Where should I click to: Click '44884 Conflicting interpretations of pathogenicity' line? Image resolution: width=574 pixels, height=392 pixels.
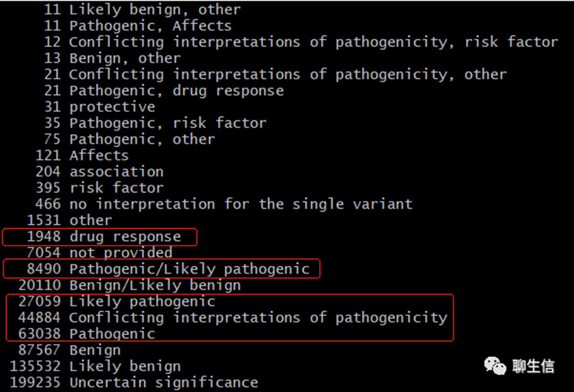(x=232, y=317)
